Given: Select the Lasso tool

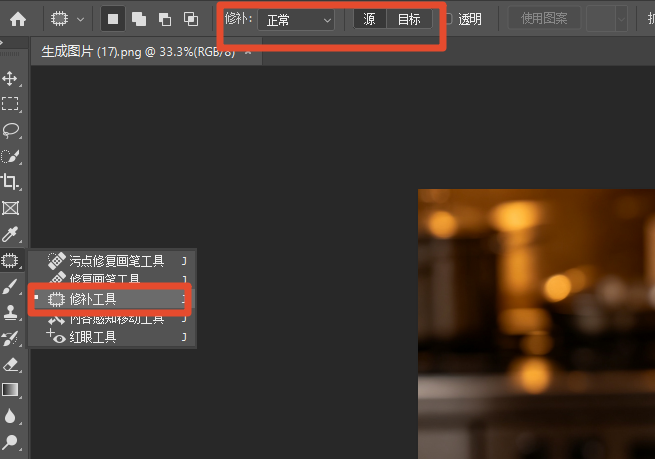Looking at the screenshot, I should pos(10,130).
